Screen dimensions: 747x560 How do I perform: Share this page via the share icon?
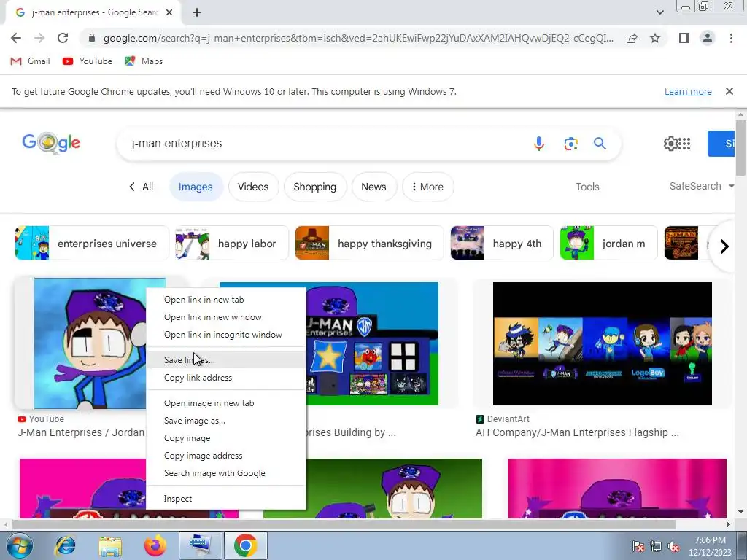click(632, 38)
